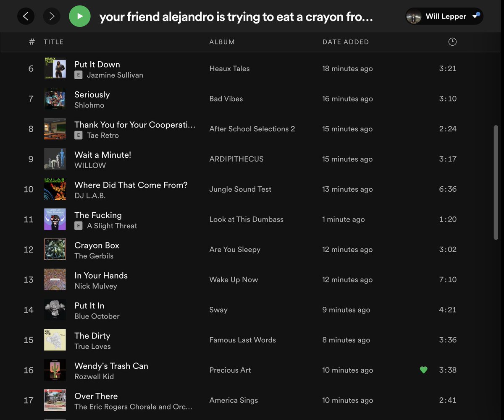Open artist Jazmine Sullivan

click(x=115, y=75)
